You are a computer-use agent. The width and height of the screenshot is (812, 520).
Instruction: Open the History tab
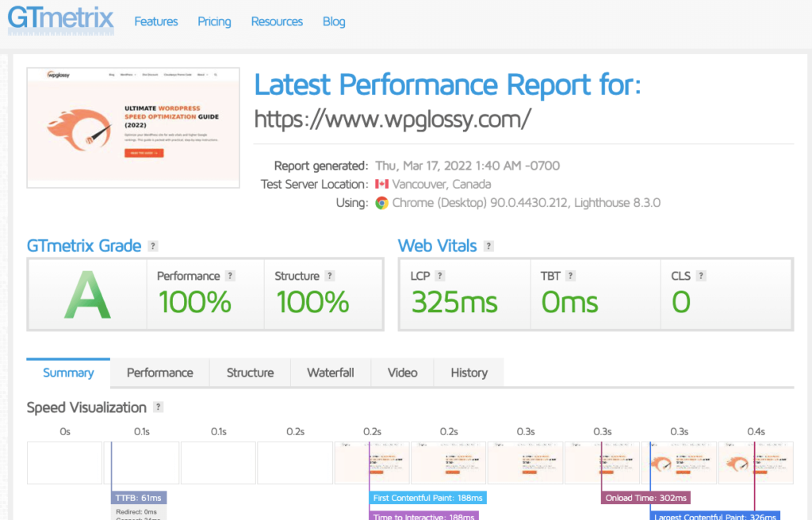click(469, 373)
